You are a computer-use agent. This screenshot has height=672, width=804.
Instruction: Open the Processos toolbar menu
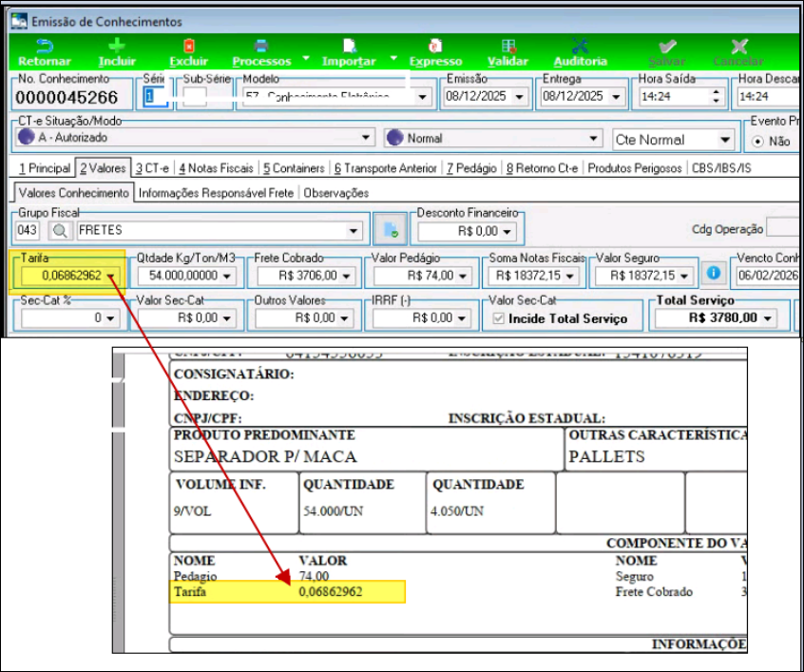click(x=262, y=54)
